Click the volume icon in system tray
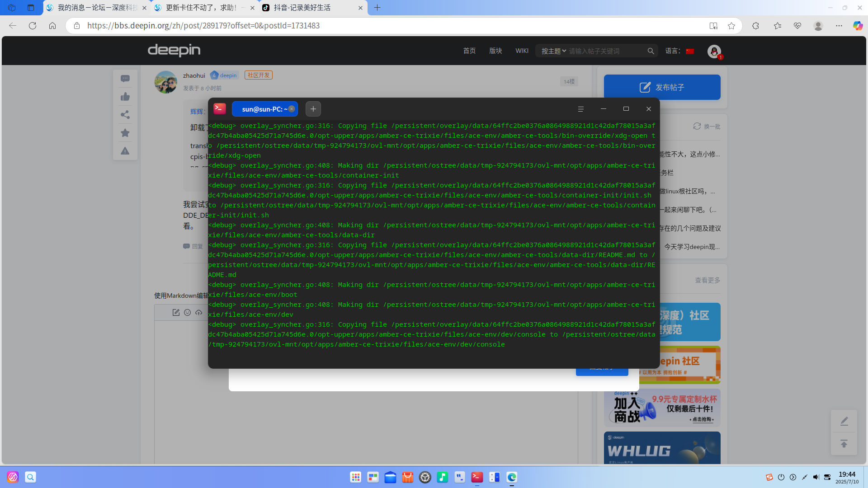The image size is (868, 488). click(816, 477)
